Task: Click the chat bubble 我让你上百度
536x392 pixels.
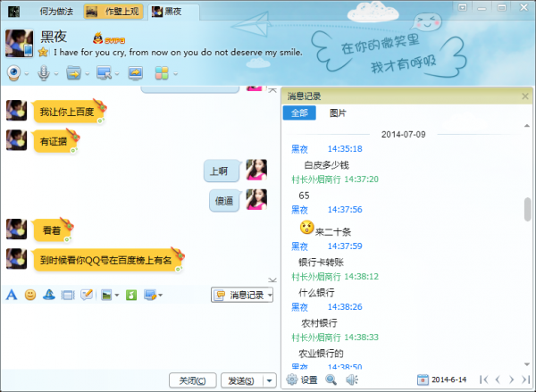Action: click(x=67, y=112)
